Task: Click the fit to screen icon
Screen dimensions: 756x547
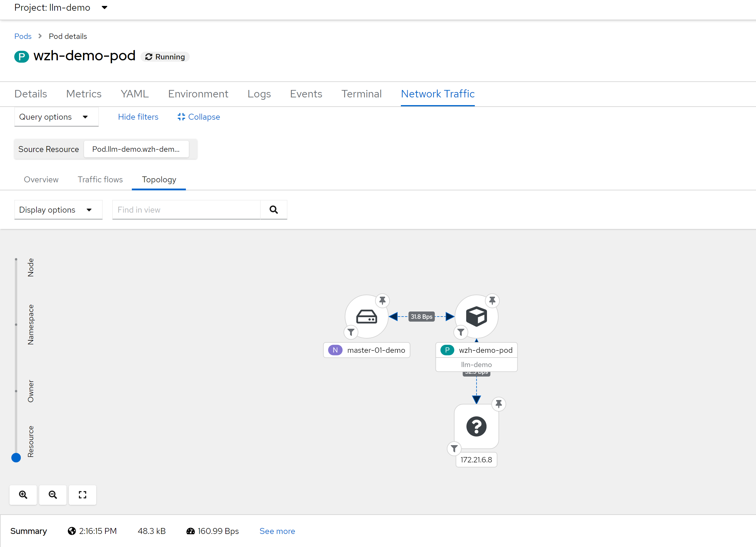Action: [x=82, y=495]
